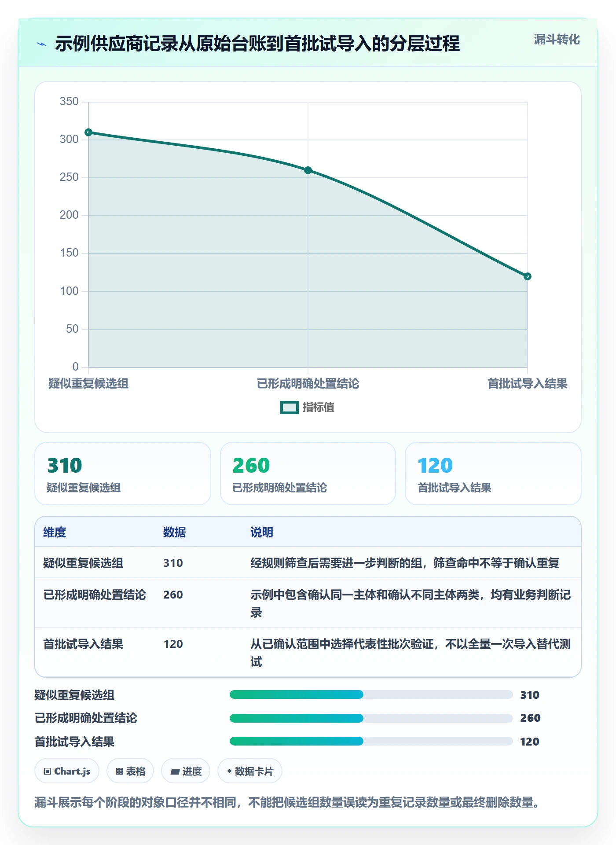Click the progress label 疑似重复候选组
Viewport: 616px width, 845px height.
point(75,695)
